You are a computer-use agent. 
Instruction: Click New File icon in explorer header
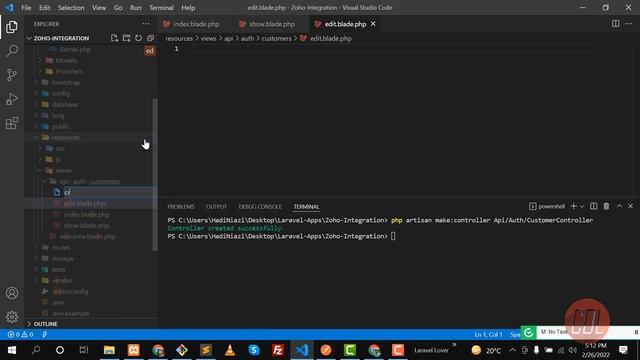tap(114, 38)
